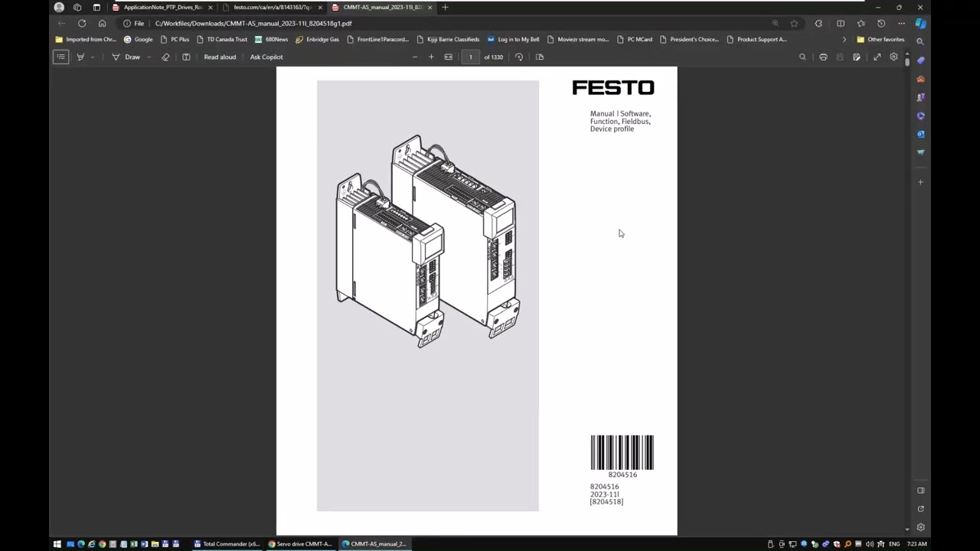Reload the current page
Screen dimensions: 980x551
coord(82,23)
